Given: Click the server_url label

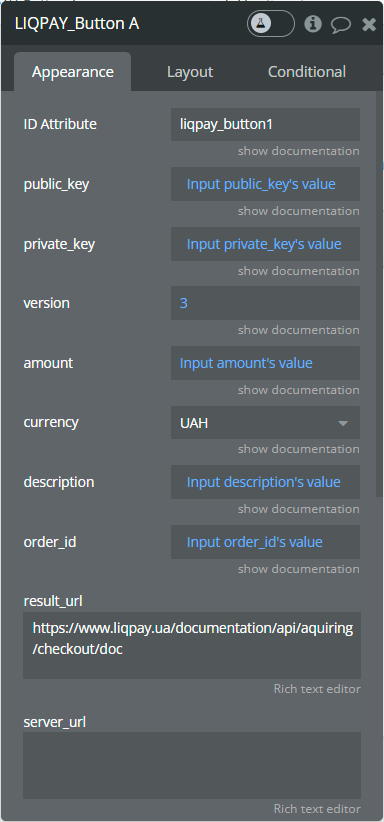Looking at the screenshot, I should (55, 722).
